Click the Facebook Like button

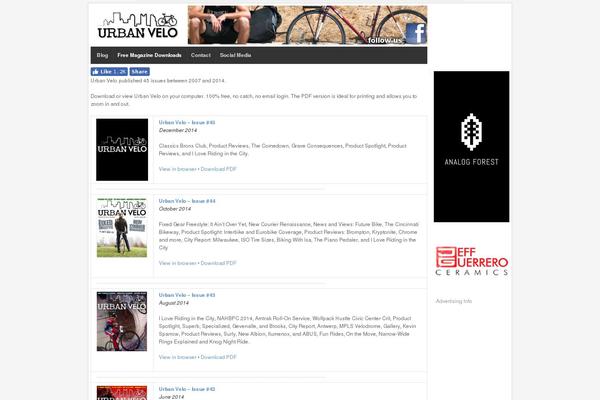(109, 72)
